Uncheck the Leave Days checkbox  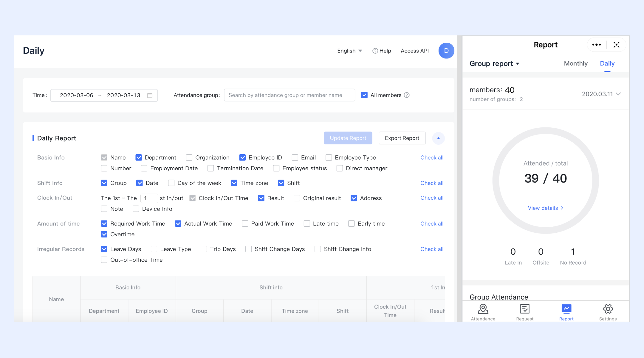pyautogui.click(x=104, y=249)
